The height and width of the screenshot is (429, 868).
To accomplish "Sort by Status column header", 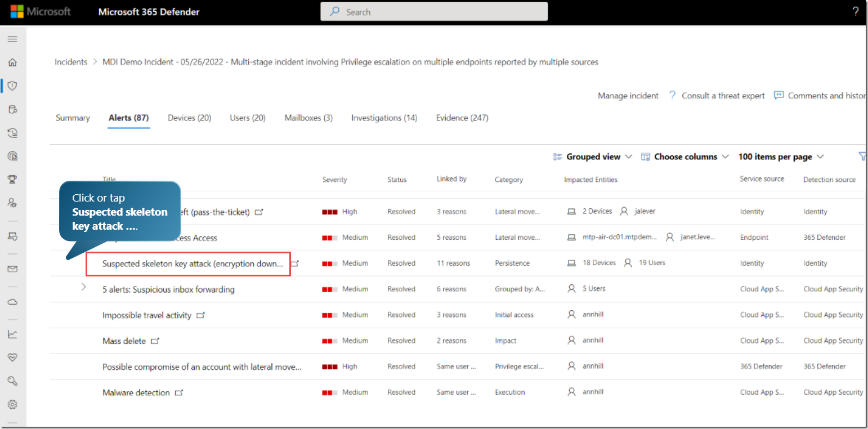I will coord(397,180).
